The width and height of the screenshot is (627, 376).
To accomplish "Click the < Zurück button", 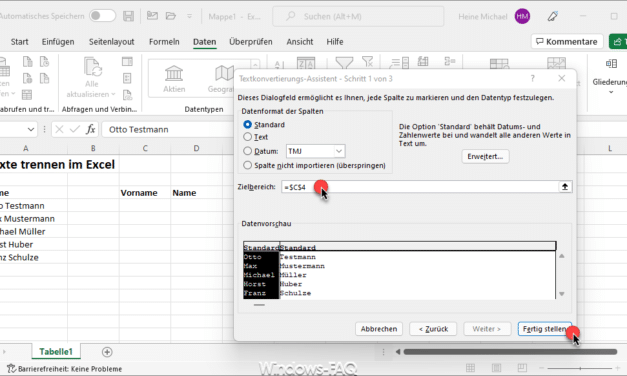I will coord(433,329).
